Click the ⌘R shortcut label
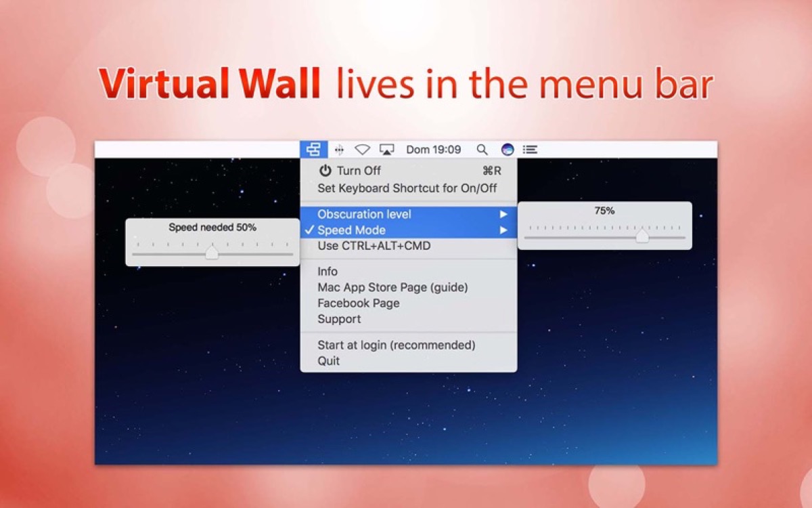Image resolution: width=812 pixels, height=508 pixels. (492, 171)
